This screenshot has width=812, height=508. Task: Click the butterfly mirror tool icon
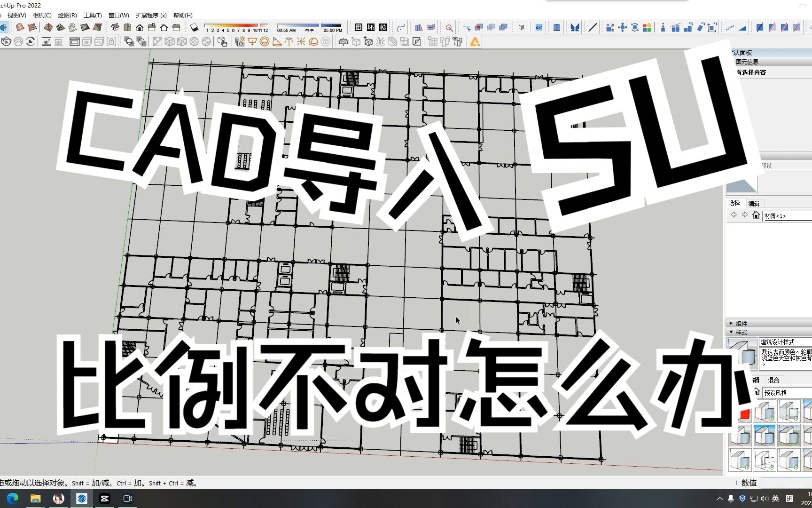[574, 28]
